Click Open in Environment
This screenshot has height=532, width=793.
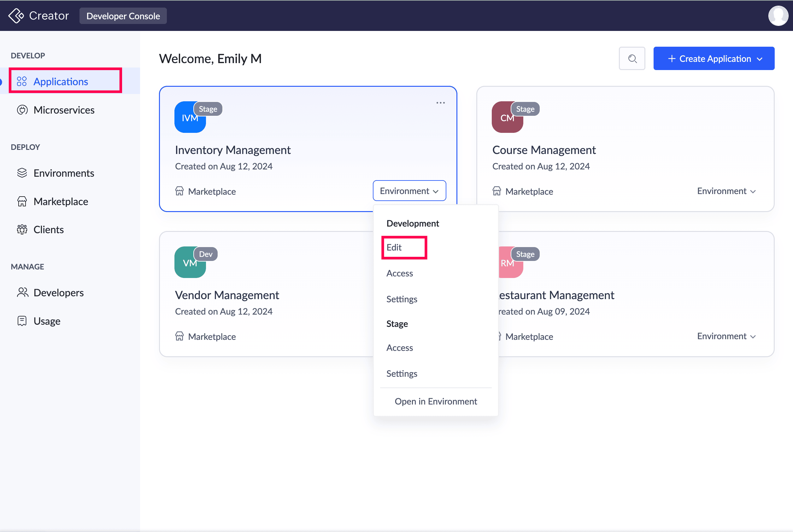coord(436,401)
